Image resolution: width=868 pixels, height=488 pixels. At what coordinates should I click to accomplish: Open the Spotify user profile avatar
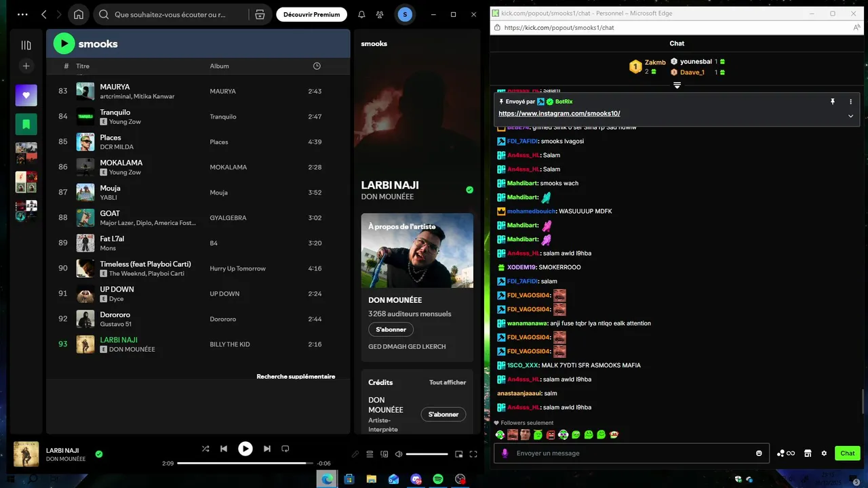405,14
